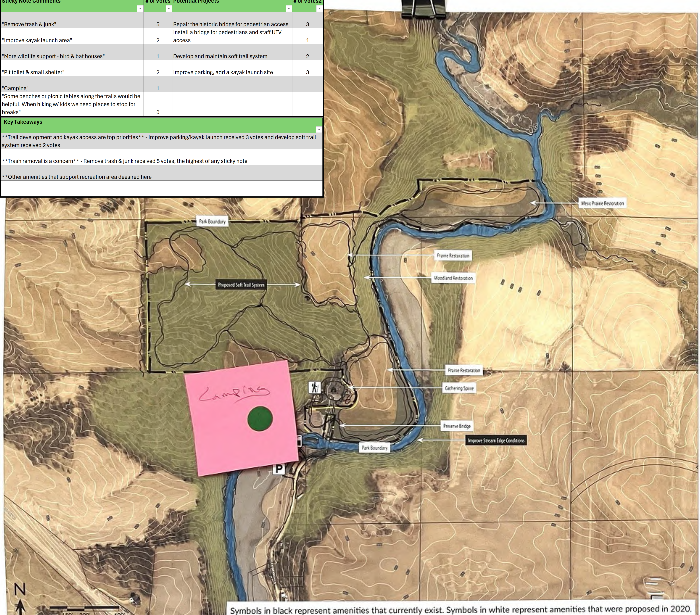Click the "Preserve Bridge" map label
The width and height of the screenshot is (700, 615).
(457, 426)
